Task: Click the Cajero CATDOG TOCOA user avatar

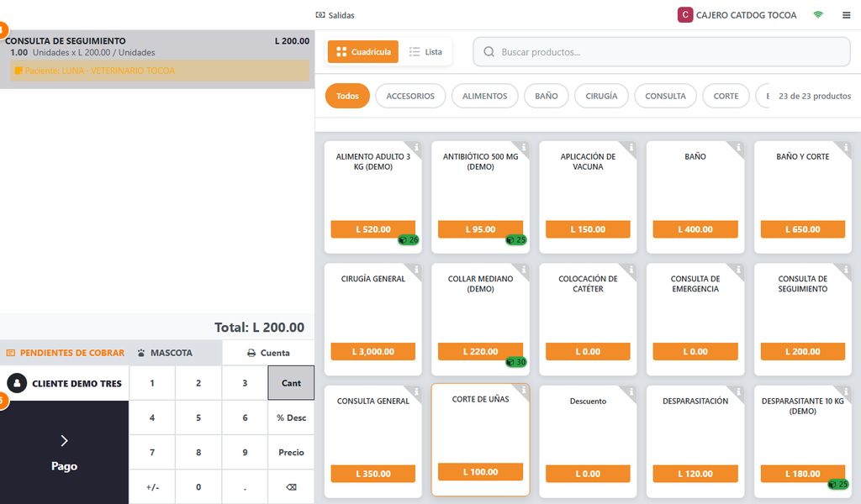Action: tap(684, 15)
